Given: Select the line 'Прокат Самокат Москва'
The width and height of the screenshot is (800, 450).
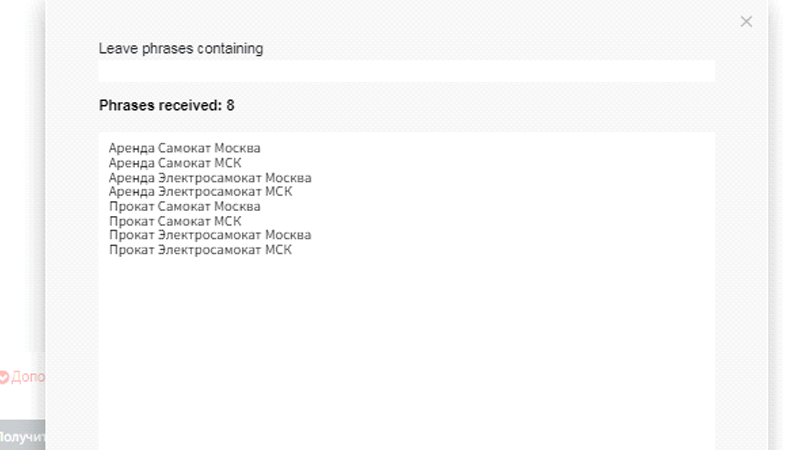Looking at the screenshot, I should point(184,206).
